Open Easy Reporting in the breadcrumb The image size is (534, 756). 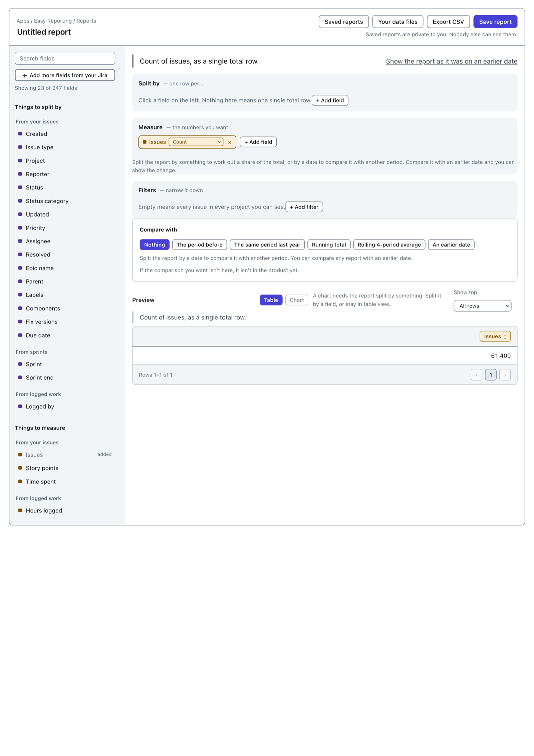pos(53,21)
